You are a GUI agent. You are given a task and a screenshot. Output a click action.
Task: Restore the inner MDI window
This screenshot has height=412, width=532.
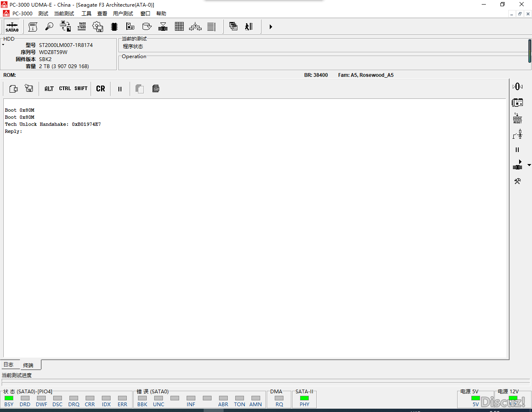(x=520, y=14)
